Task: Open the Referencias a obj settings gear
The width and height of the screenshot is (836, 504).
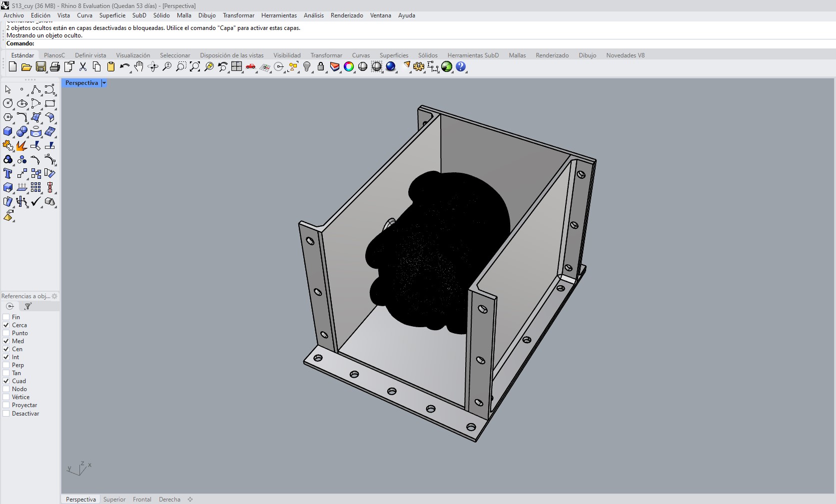Action: click(x=54, y=296)
